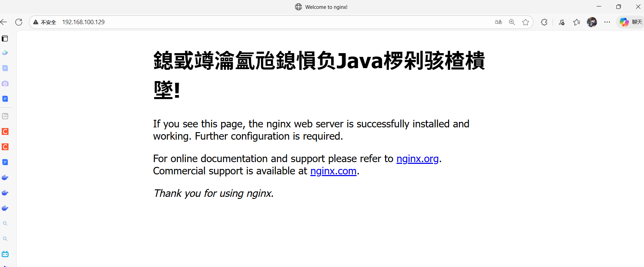Open the Extensions puzzle-piece icon
The height and width of the screenshot is (267, 644).
tap(544, 22)
